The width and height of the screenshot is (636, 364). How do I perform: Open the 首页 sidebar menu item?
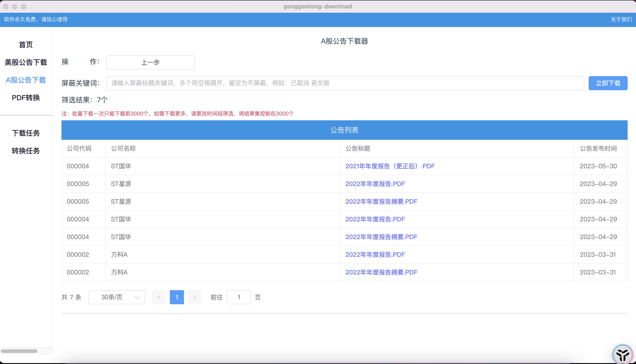click(26, 44)
